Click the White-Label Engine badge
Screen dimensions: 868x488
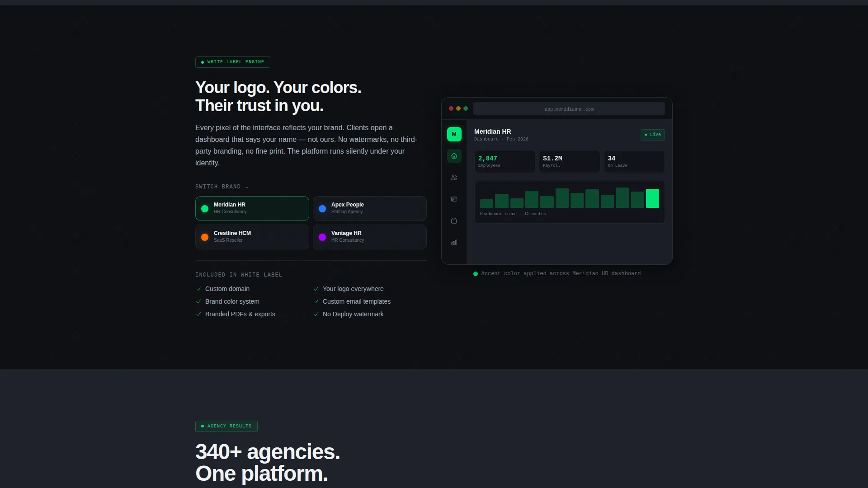click(x=233, y=62)
